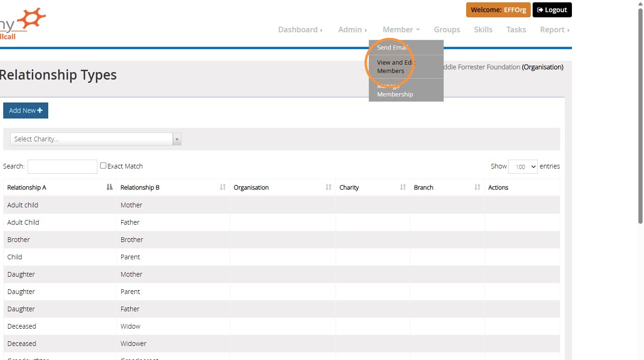The height and width of the screenshot is (360, 644).
Task: Select the Brother Relationship A cell
Action: pyautogui.click(x=60, y=240)
